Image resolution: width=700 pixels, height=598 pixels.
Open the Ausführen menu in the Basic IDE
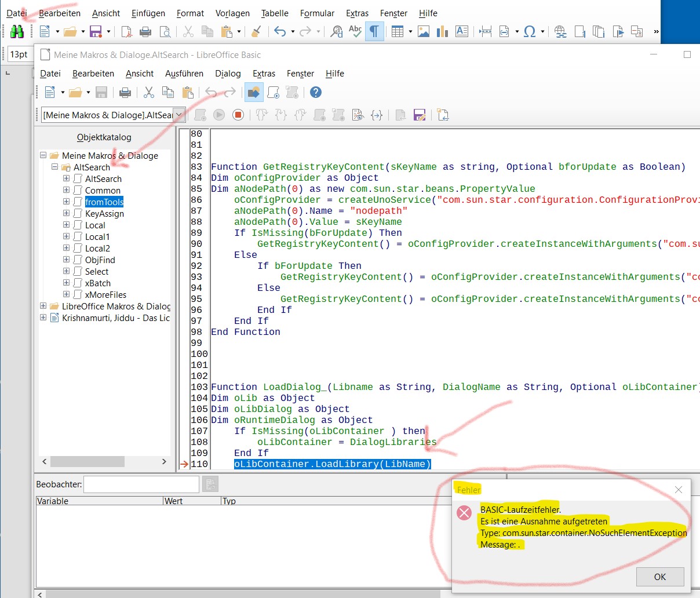(x=184, y=74)
